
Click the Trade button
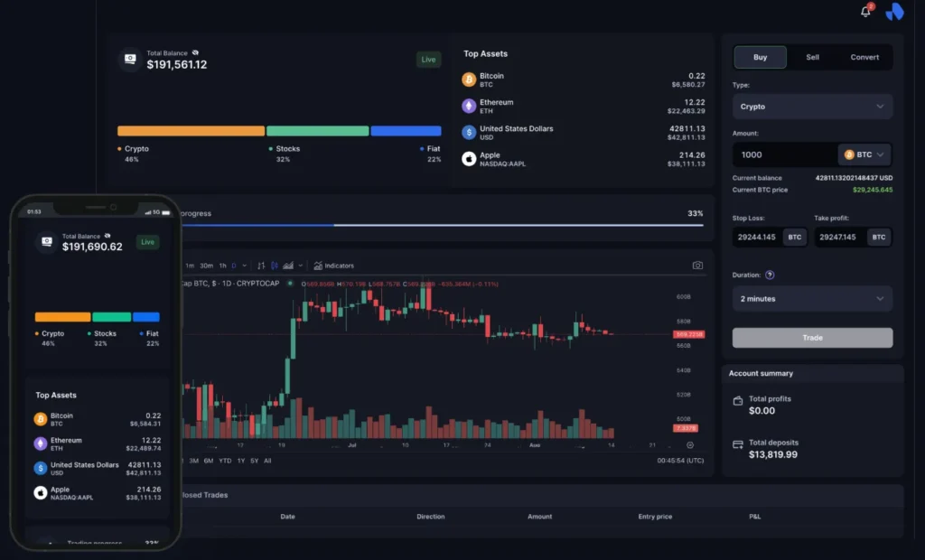point(811,337)
